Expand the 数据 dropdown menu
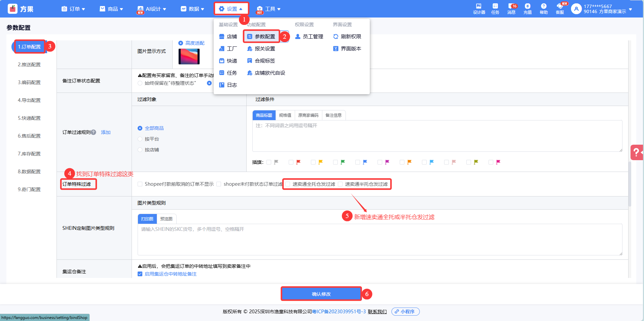 192,9
